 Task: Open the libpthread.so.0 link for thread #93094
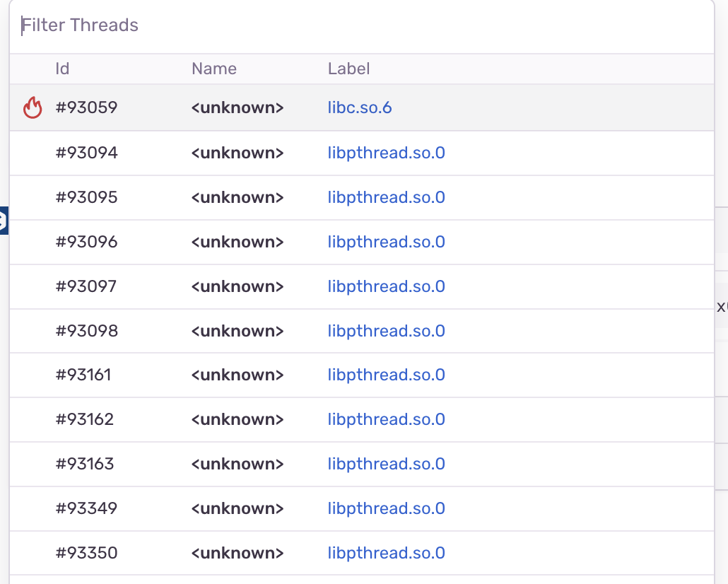(x=386, y=153)
